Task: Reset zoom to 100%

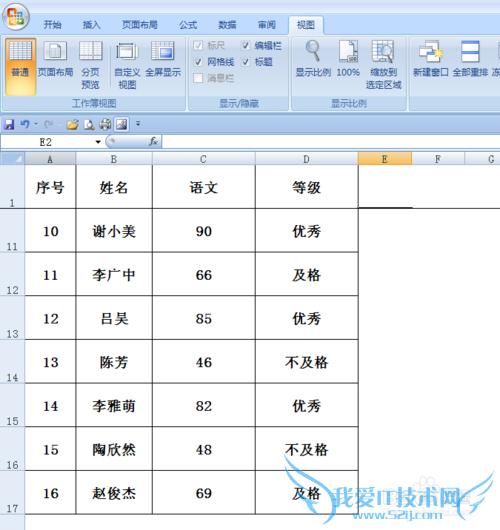Action: point(348,59)
